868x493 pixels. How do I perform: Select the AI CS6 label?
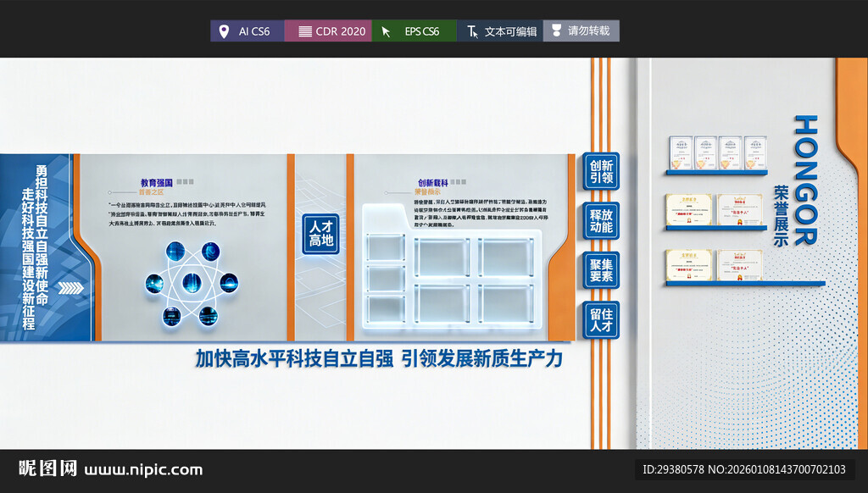[x=254, y=31]
